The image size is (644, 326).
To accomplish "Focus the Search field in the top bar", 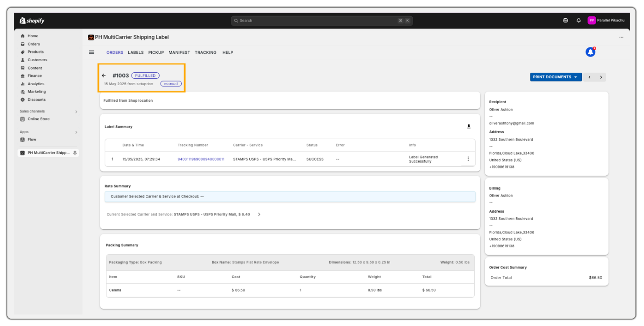I will (322, 21).
